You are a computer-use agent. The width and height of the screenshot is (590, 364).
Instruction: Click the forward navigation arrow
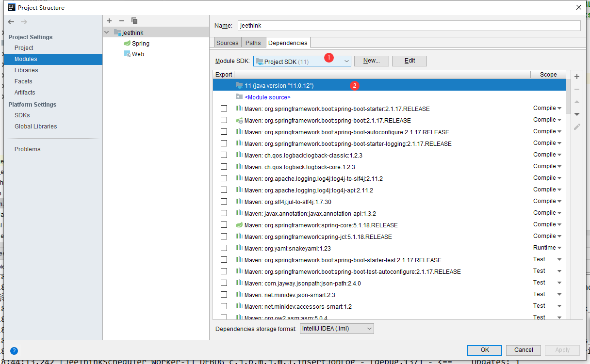24,22
